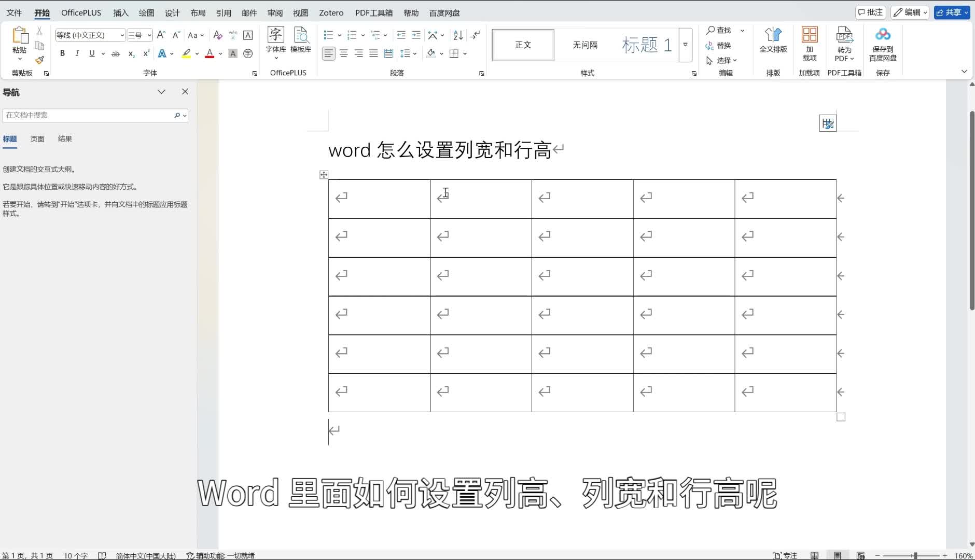975x560 pixels.
Task: Toggle character shading
Action: point(233,53)
